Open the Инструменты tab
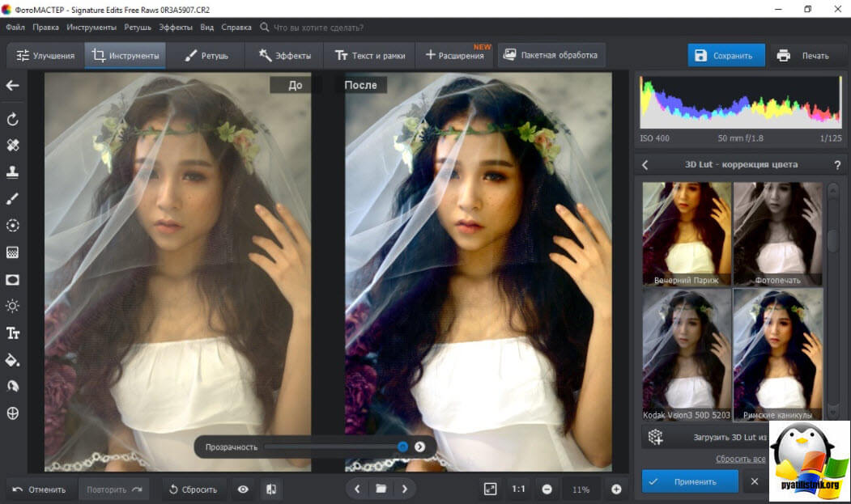 coord(126,55)
